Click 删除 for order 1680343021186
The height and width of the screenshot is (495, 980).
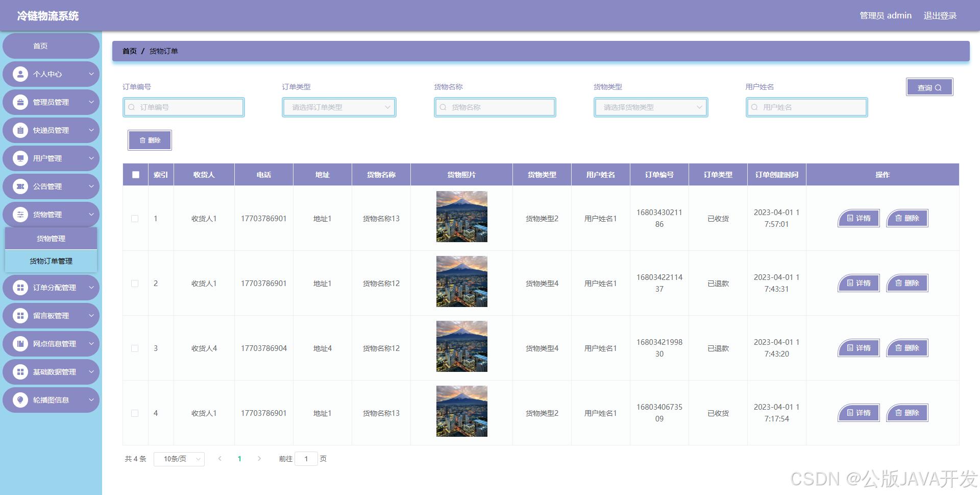click(x=907, y=218)
